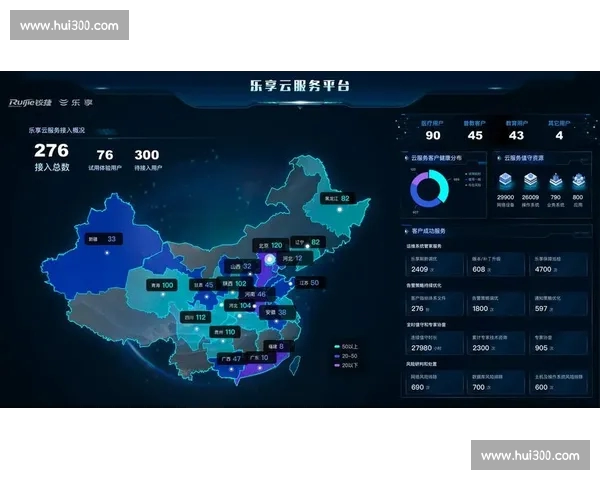The image size is (600, 480).
Task: Click the glowing Beijing marker on the map
Action: point(270,259)
